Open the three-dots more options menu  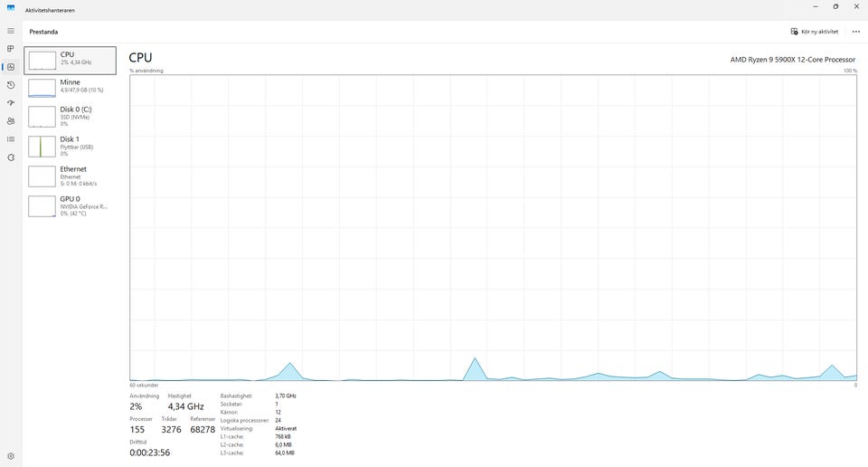click(856, 32)
